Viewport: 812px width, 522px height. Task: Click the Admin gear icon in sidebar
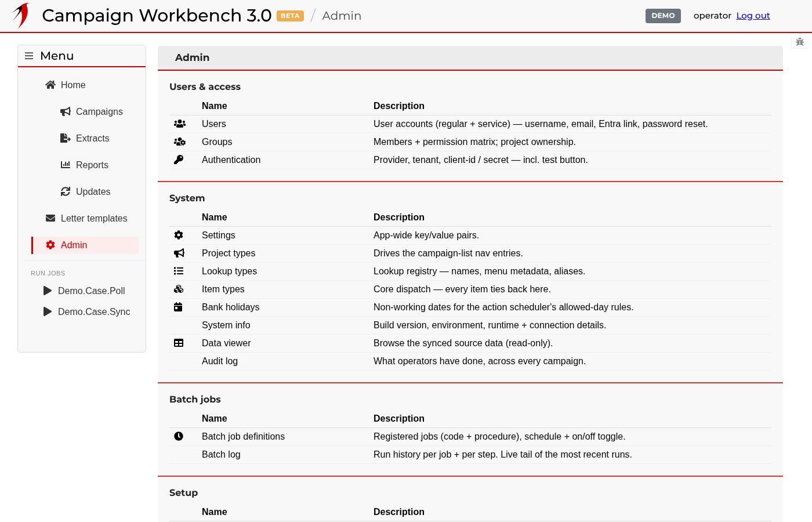coord(50,245)
